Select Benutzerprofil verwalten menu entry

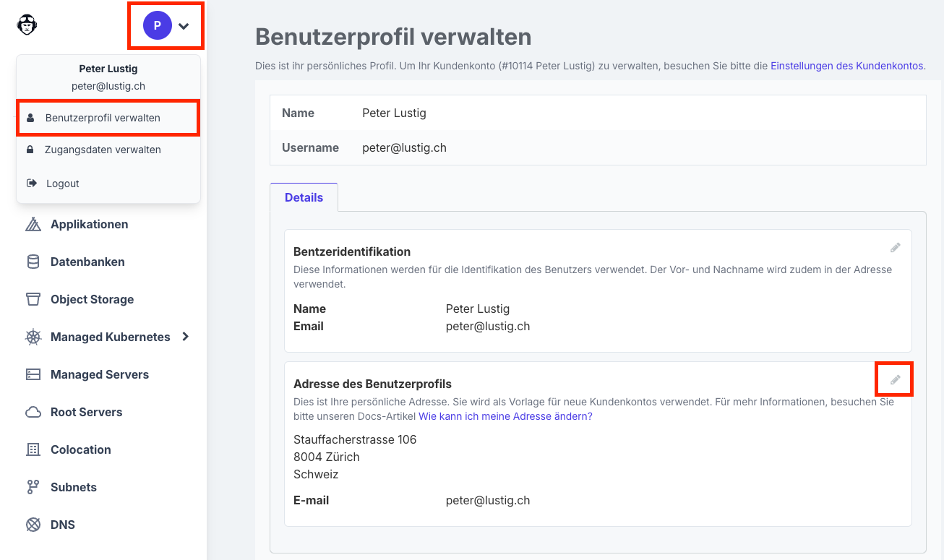point(108,118)
